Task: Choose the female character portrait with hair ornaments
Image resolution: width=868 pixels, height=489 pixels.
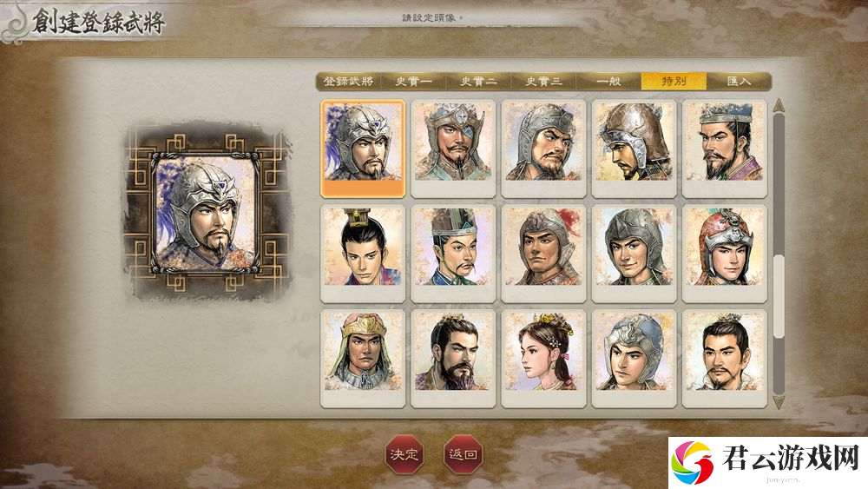Action: (x=543, y=359)
